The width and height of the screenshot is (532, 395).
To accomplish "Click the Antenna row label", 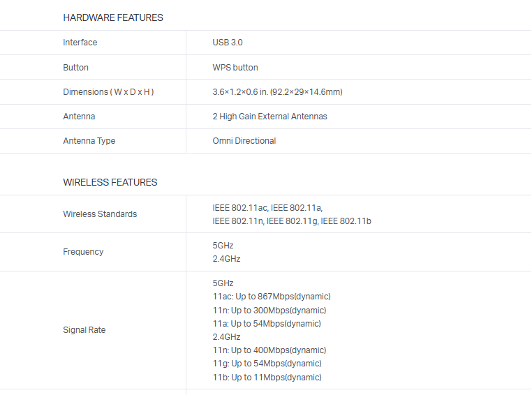I will pos(79,117).
